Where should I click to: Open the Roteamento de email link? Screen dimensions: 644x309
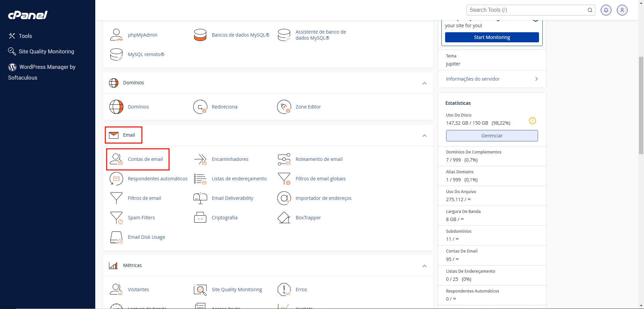tap(319, 159)
